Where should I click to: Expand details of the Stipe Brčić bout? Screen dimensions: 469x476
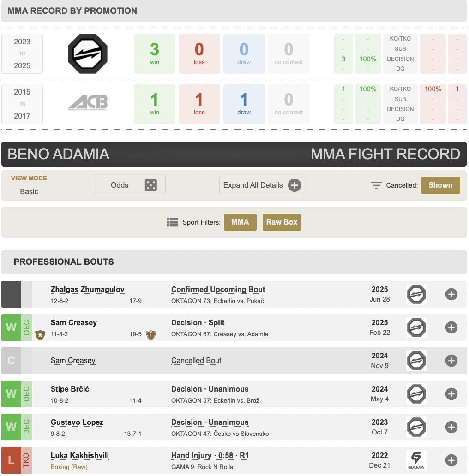click(451, 394)
